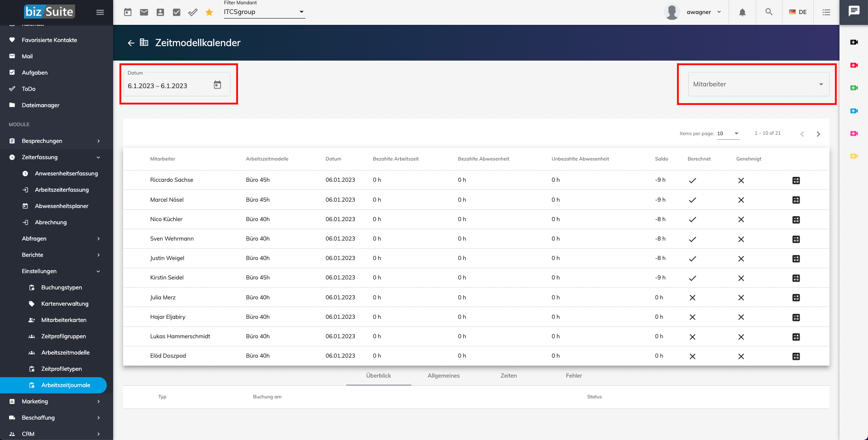
Task: Open the mail icon in top toolbar
Action: coord(144,12)
